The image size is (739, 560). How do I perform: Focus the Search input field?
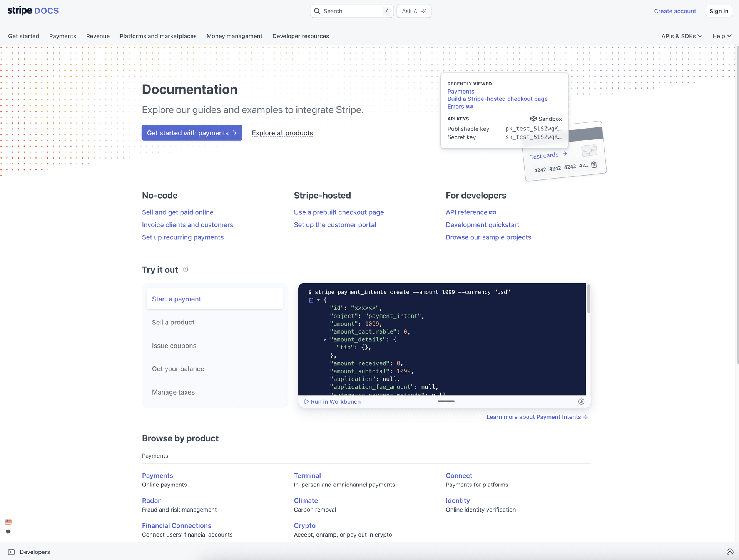351,11
